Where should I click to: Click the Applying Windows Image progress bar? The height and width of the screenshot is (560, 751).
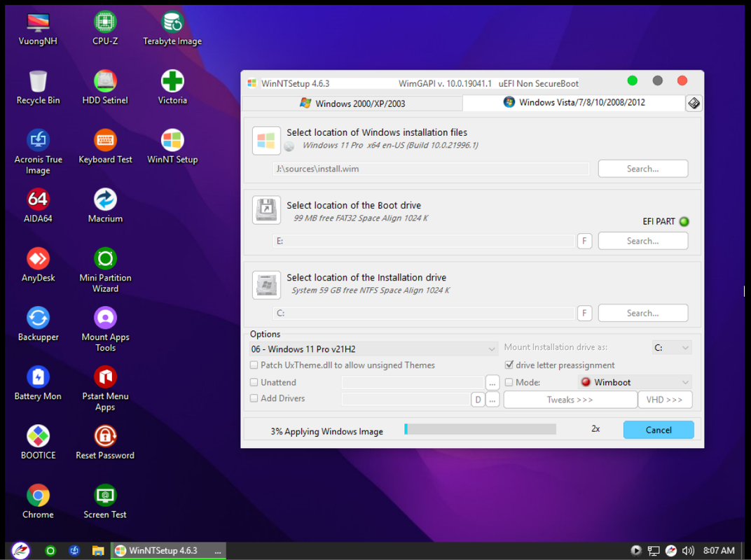point(481,429)
